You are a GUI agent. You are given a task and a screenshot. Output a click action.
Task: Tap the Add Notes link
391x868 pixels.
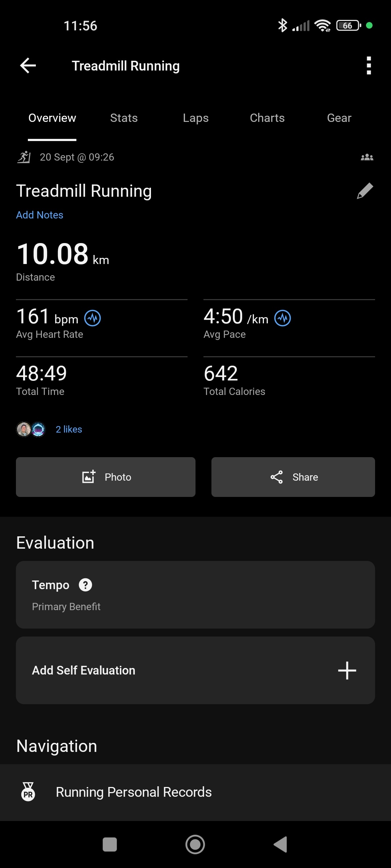click(x=40, y=215)
